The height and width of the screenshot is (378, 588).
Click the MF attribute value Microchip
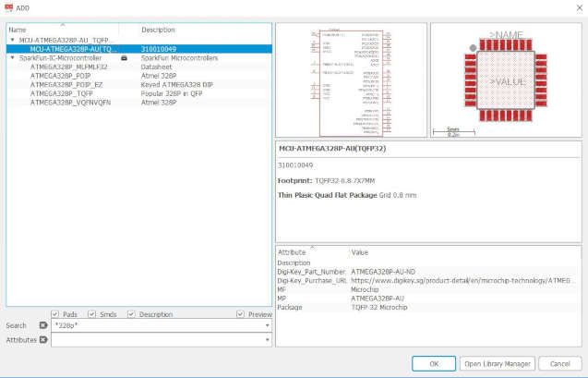pos(365,289)
